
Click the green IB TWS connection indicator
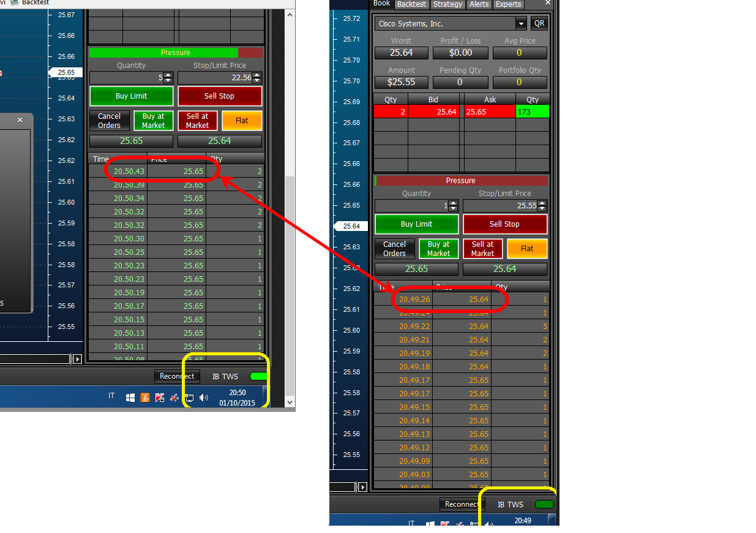coord(259,376)
